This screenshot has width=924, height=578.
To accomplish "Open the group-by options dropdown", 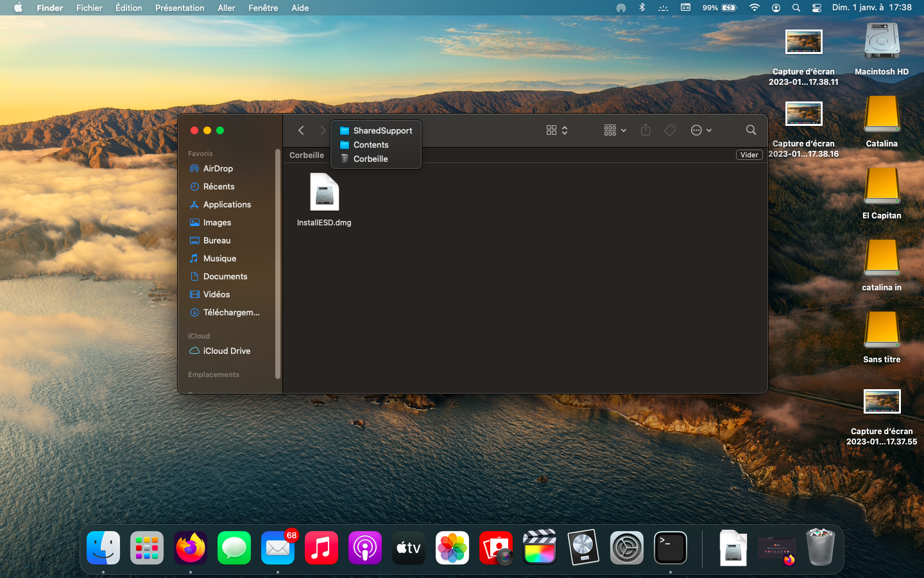I will pyautogui.click(x=615, y=130).
